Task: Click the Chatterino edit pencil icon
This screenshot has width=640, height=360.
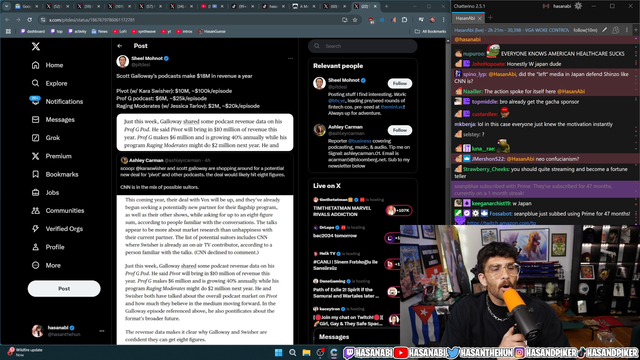Action: tap(604, 30)
